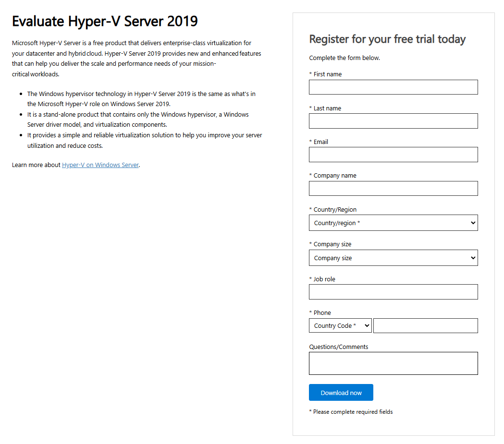Click the intro paragraph starting 'Microsoft Hyper-V Server'

tap(136, 59)
